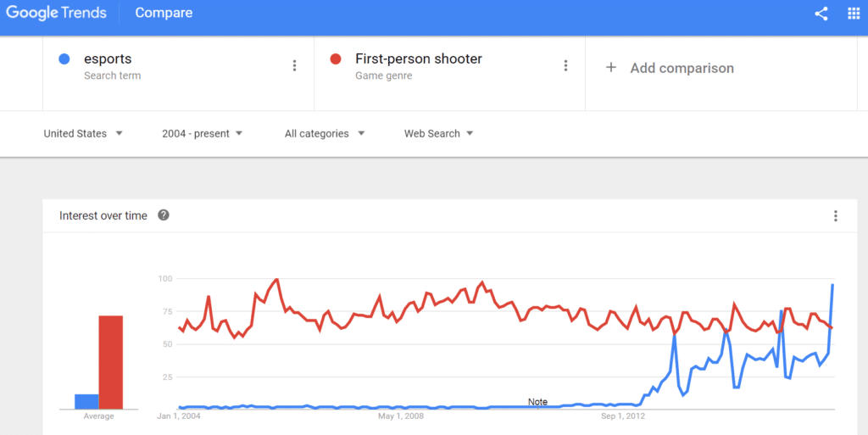The width and height of the screenshot is (868, 435).
Task: Select the esports search term box
Action: [178, 73]
